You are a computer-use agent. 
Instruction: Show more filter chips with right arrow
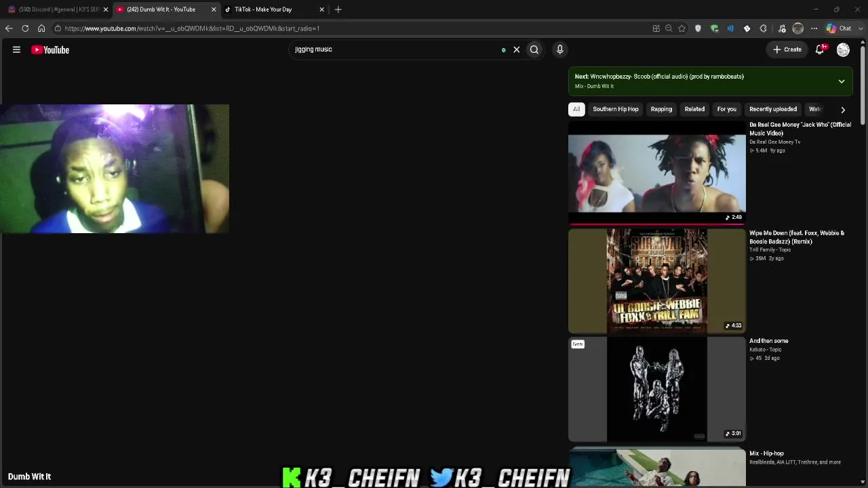tap(843, 109)
